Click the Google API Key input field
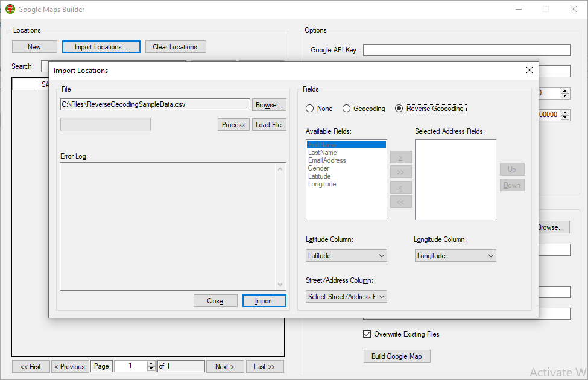Screen dimensions: 588x380 (x=466, y=50)
